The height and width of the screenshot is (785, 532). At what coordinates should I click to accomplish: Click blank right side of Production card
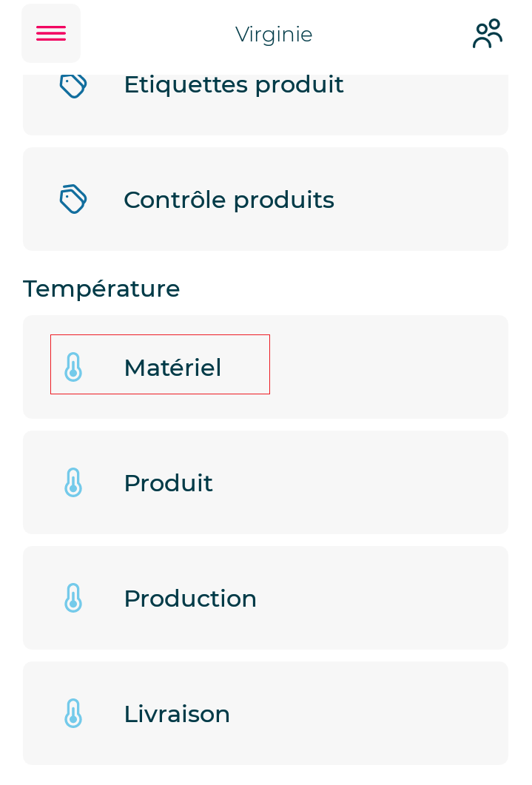coord(414,598)
